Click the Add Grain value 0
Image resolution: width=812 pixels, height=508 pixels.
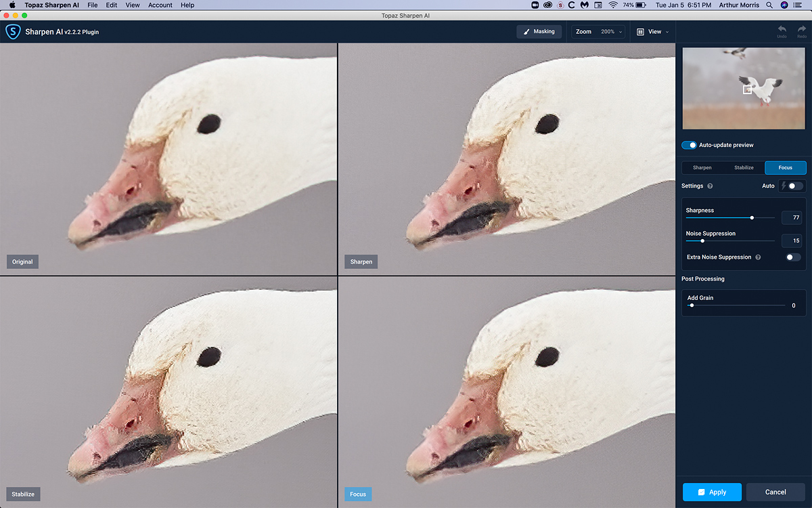[x=794, y=305]
